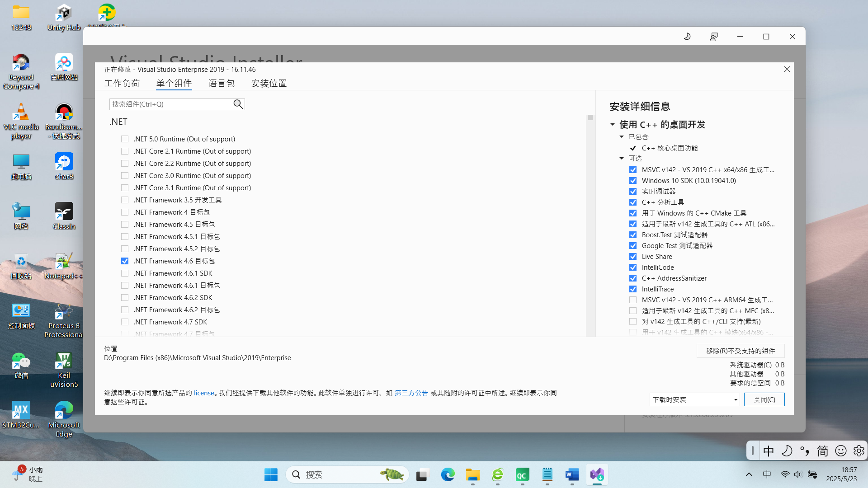The height and width of the screenshot is (488, 868).
Task: Collapse 使用 C++ 的桌面开发
Action: (x=613, y=124)
